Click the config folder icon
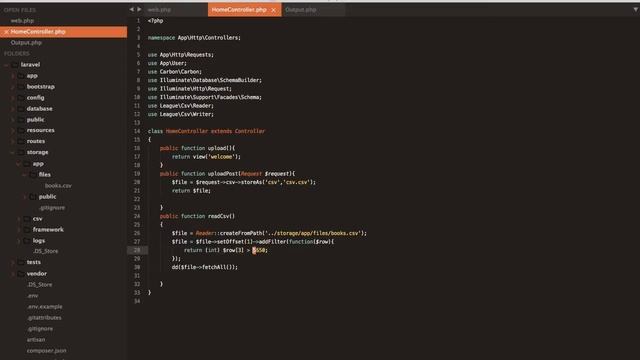 (21, 98)
